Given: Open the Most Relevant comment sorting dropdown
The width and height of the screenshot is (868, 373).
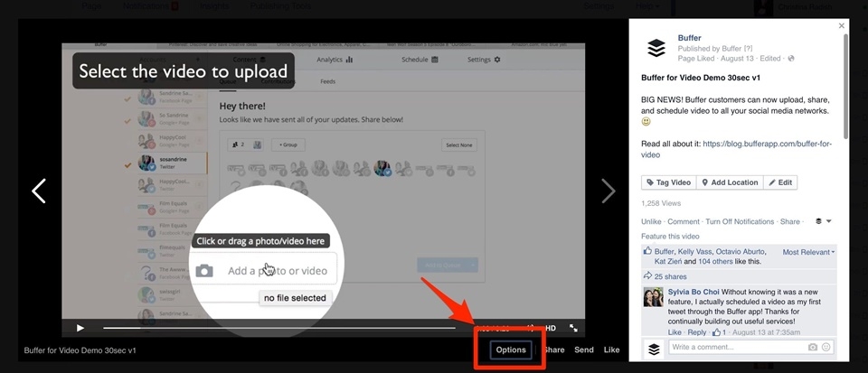Looking at the screenshot, I should (808, 252).
